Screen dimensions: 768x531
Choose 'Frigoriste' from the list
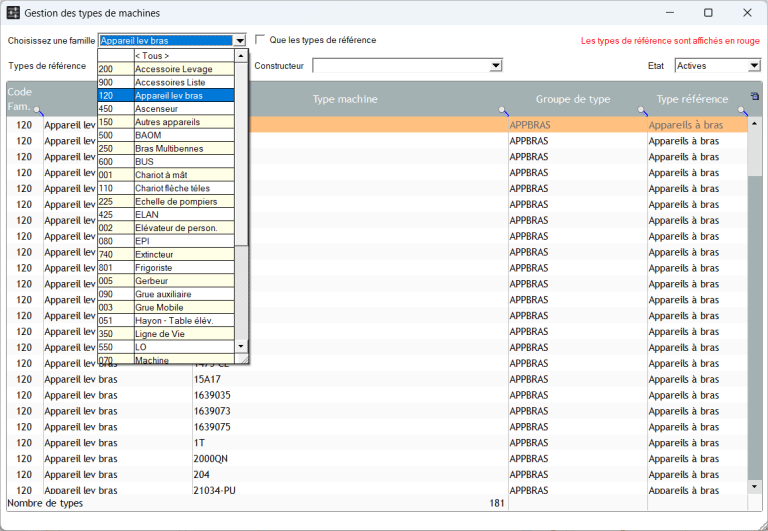pyautogui.click(x=166, y=267)
